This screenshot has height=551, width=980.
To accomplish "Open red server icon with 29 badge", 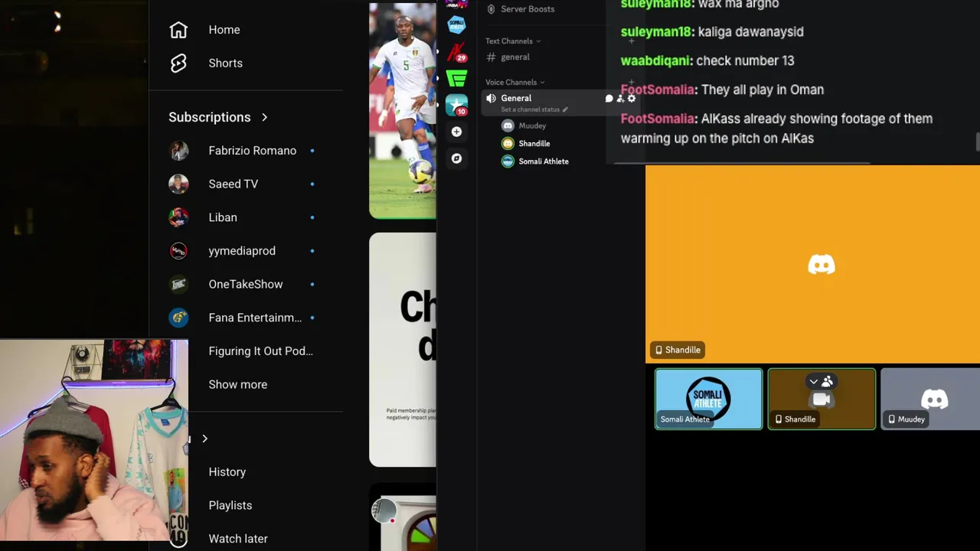I will click(x=456, y=52).
